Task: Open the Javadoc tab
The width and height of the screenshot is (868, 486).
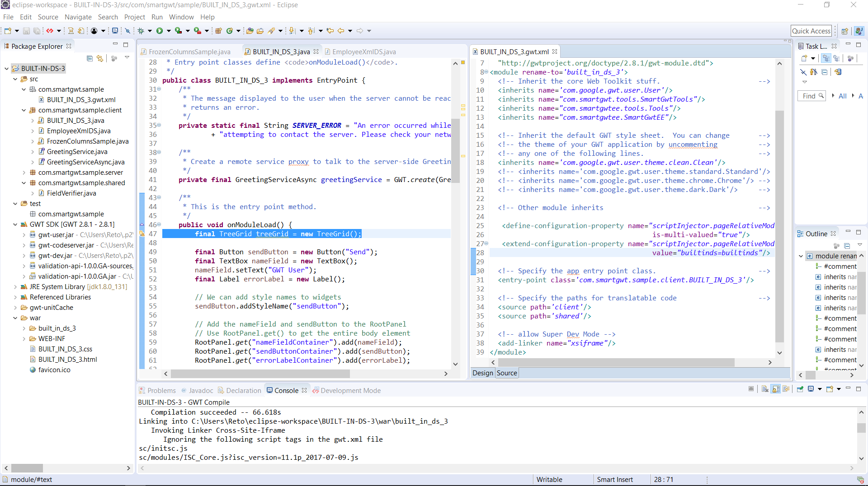Action: click(197, 391)
